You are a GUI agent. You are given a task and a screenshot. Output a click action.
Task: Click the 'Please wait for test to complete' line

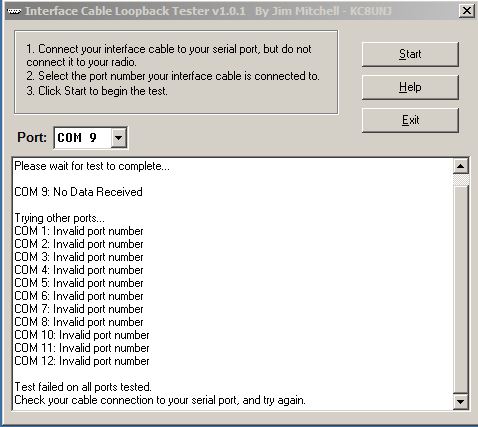(92, 166)
